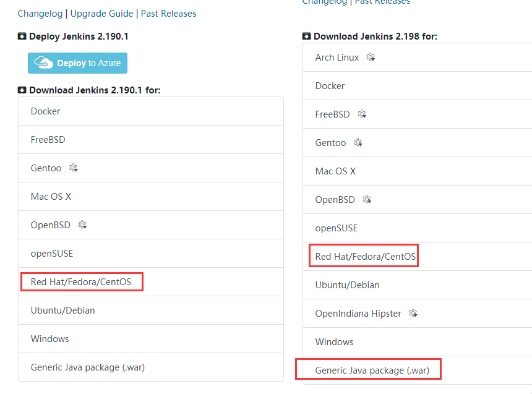Select Gentoo under Jenkins 2.190.1 downloads
This screenshot has width=532, height=394.
(x=151, y=168)
